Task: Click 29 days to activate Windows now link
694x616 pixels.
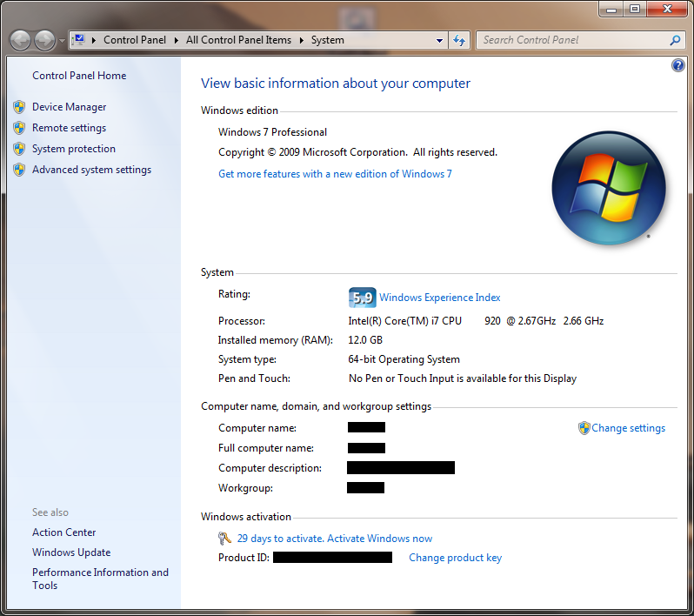Action: click(x=335, y=539)
